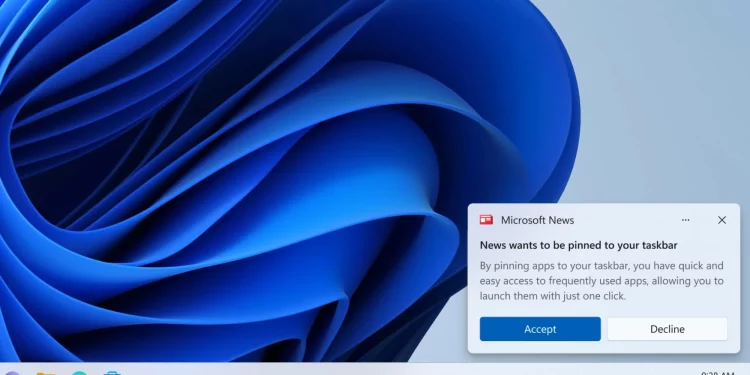Image resolution: width=750 pixels, height=375 pixels.
Task: Decline the taskbar pin request
Action: coord(667,329)
